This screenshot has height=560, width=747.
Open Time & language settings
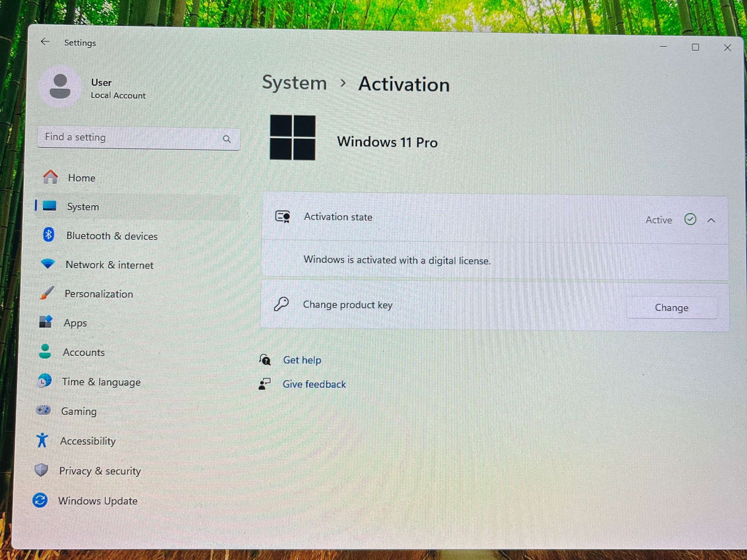pos(101,382)
